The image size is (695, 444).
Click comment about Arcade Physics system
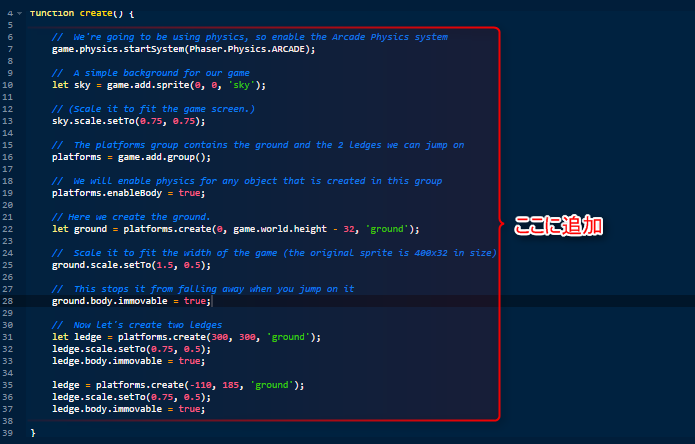pos(250,37)
